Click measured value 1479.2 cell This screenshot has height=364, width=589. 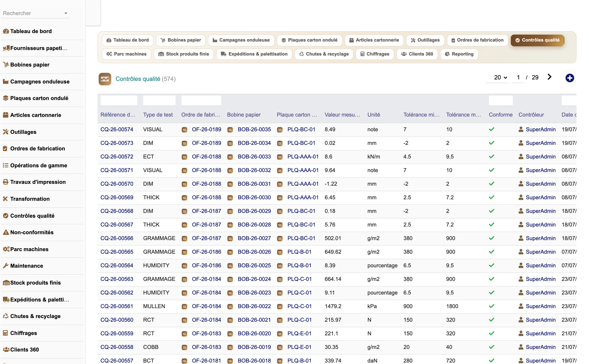point(333,306)
